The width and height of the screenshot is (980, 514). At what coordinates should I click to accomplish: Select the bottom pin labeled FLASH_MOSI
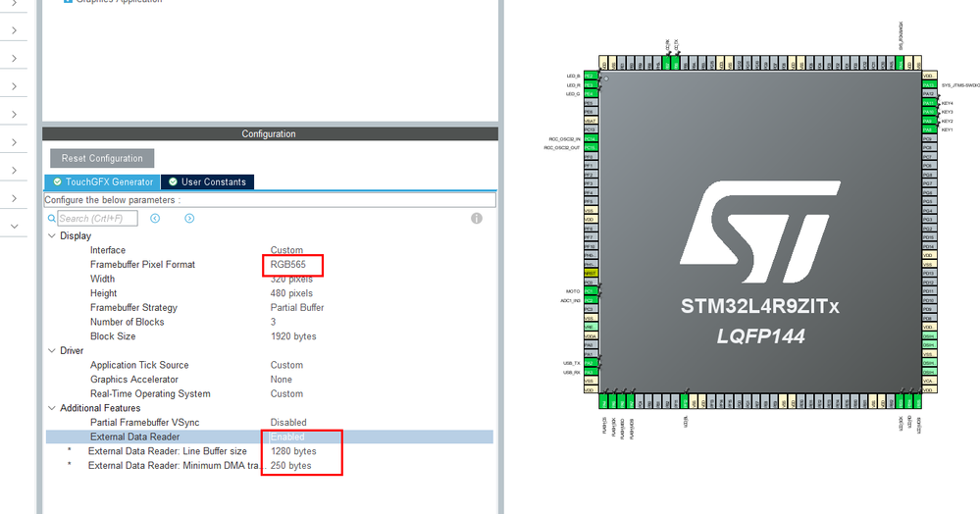pyautogui.click(x=630, y=401)
